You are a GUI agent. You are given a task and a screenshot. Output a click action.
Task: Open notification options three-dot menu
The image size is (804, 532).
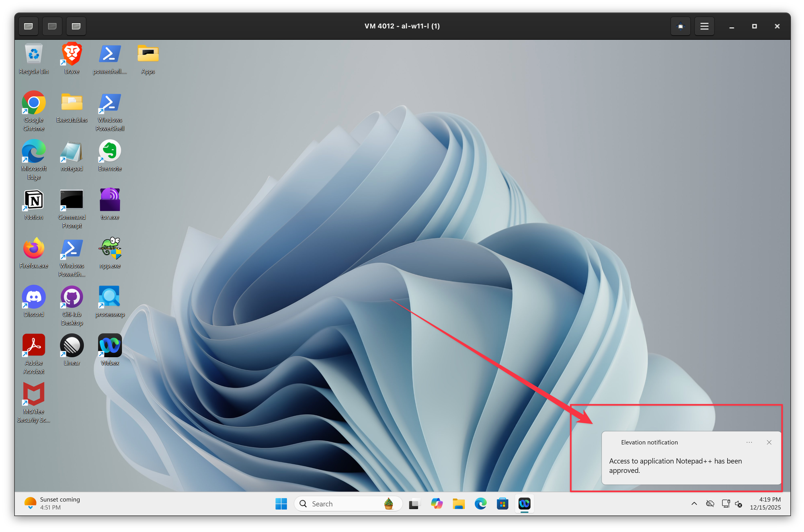click(749, 442)
